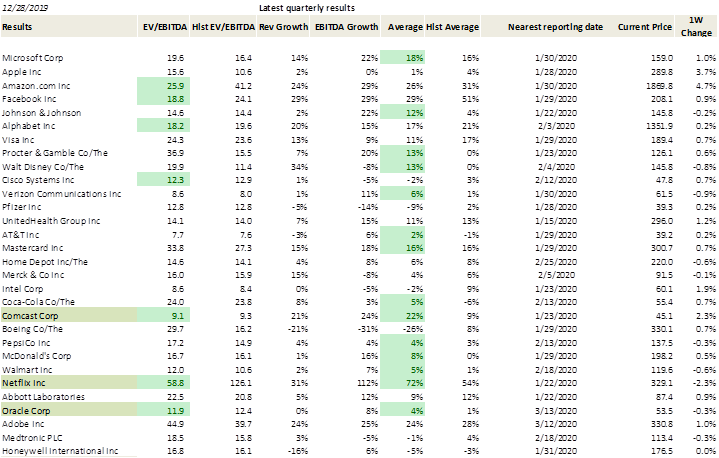This screenshot has width=719, height=458.
Task: Select the Microsoft Corp row label
Action: [33, 58]
